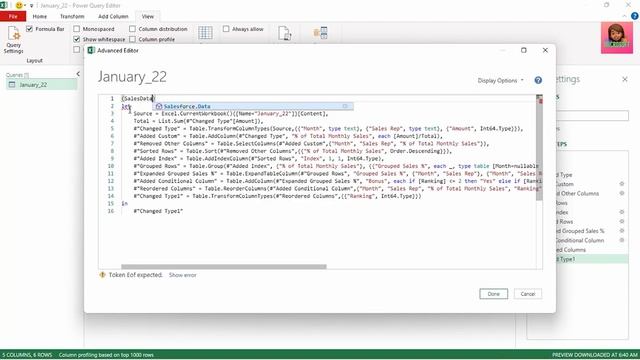Open Advanced Editor help question mark
The height and width of the screenshot is (360, 640).
pos(538,80)
